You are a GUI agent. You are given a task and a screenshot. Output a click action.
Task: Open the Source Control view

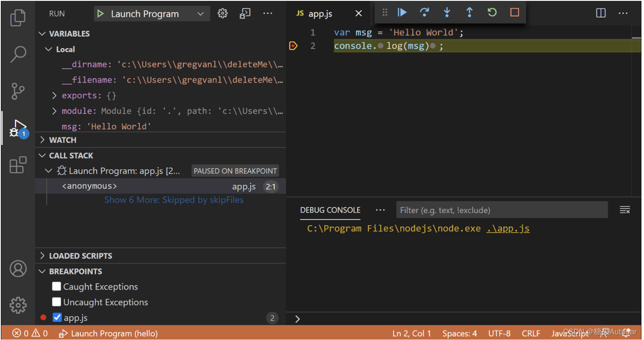[x=18, y=91]
